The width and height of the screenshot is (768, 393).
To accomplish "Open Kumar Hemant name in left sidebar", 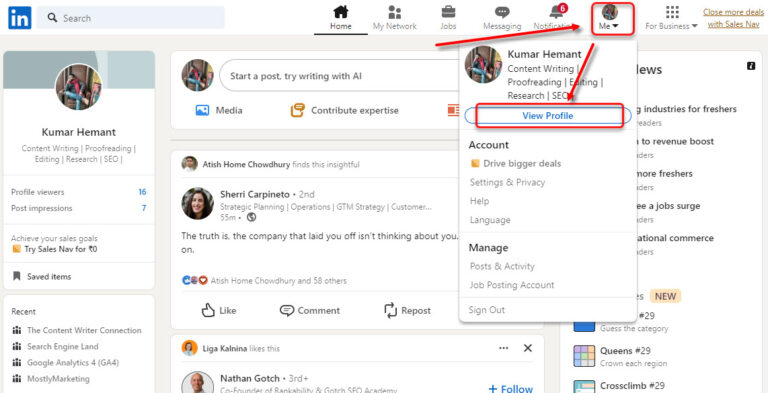I will click(x=78, y=132).
